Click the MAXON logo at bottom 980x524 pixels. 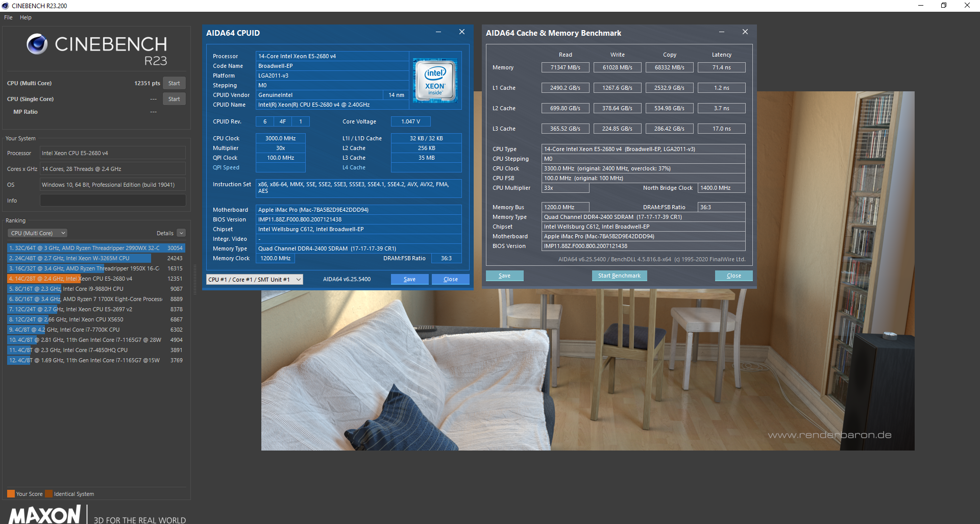click(45, 514)
